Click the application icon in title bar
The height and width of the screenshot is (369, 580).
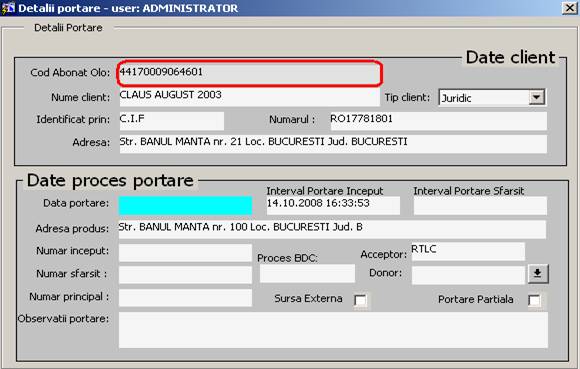(8, 8)
